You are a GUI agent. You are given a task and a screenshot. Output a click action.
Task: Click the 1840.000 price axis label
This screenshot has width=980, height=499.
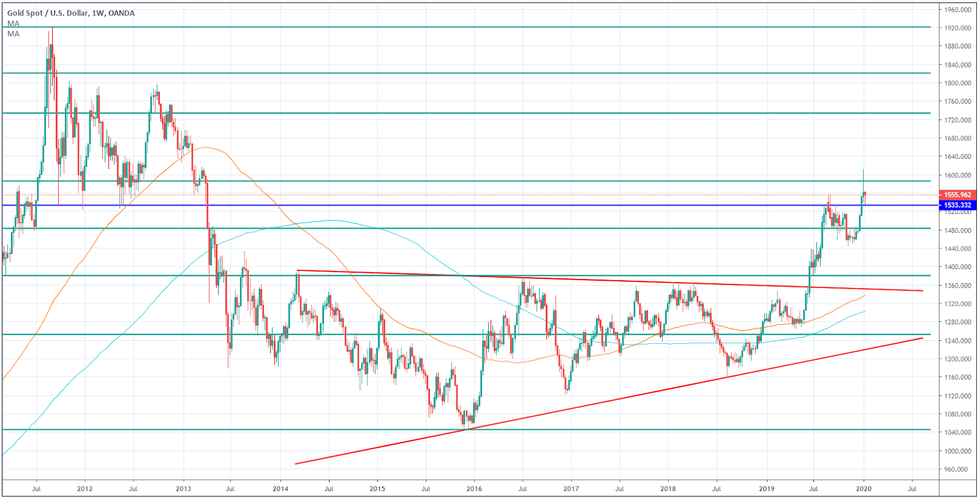957,65
